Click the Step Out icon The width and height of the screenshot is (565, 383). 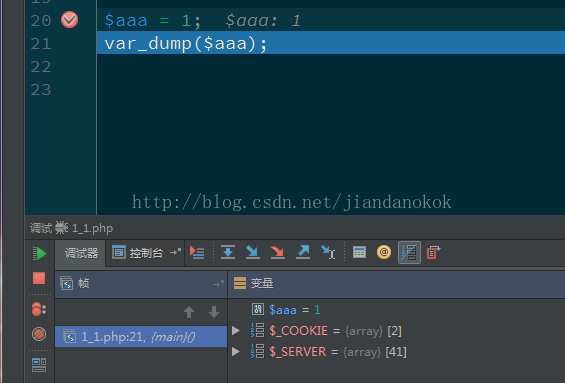(x=303, y=252)
